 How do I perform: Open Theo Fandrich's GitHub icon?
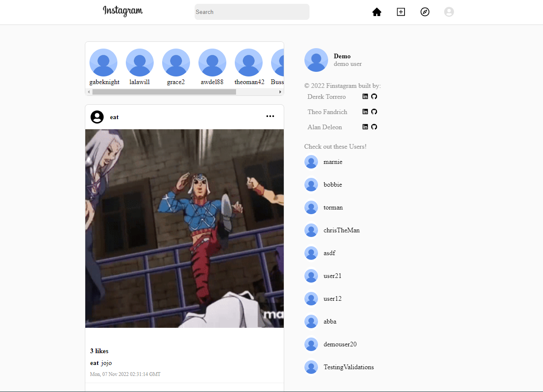(373, 112)
